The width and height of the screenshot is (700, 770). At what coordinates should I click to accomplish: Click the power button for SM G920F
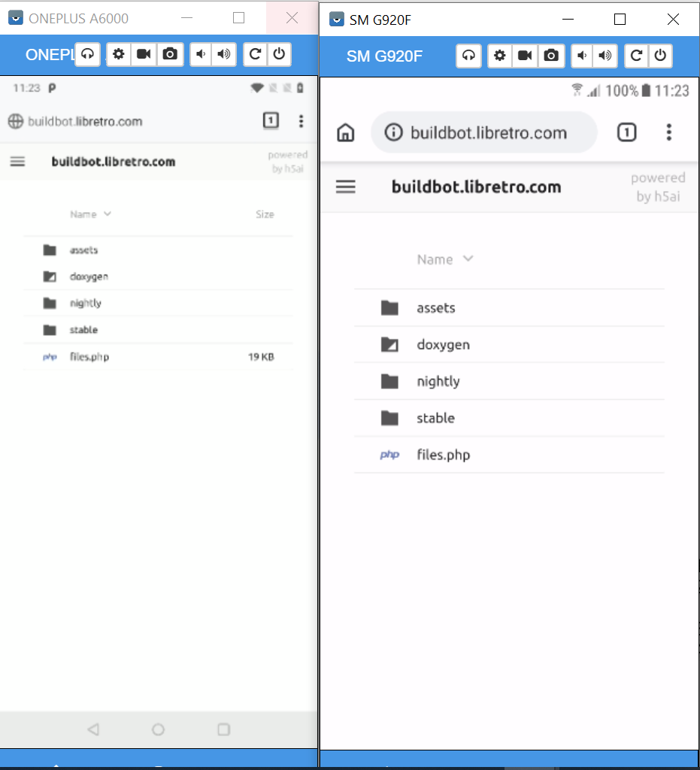click(x=660, y=56)
